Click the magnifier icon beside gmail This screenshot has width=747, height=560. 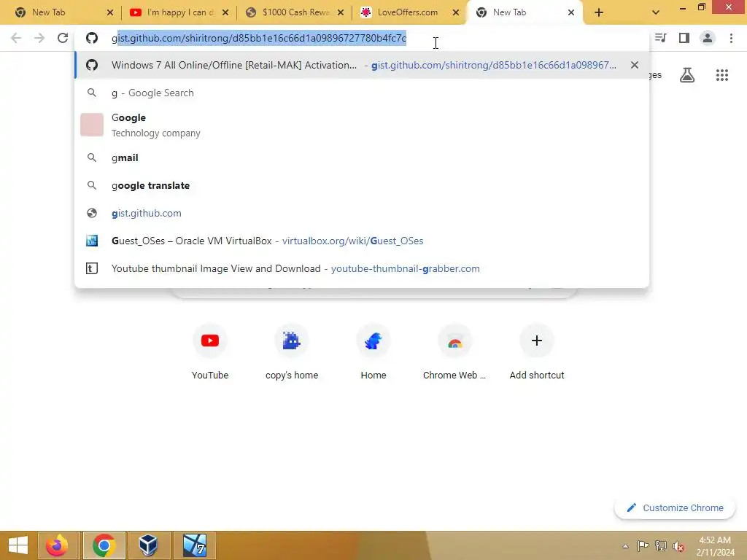click(91, 157)
